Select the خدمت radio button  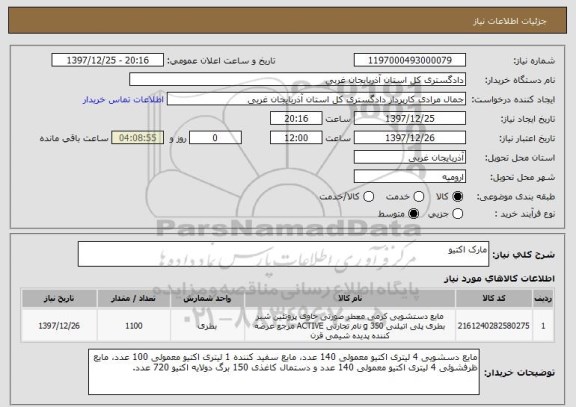coord(419,197)
